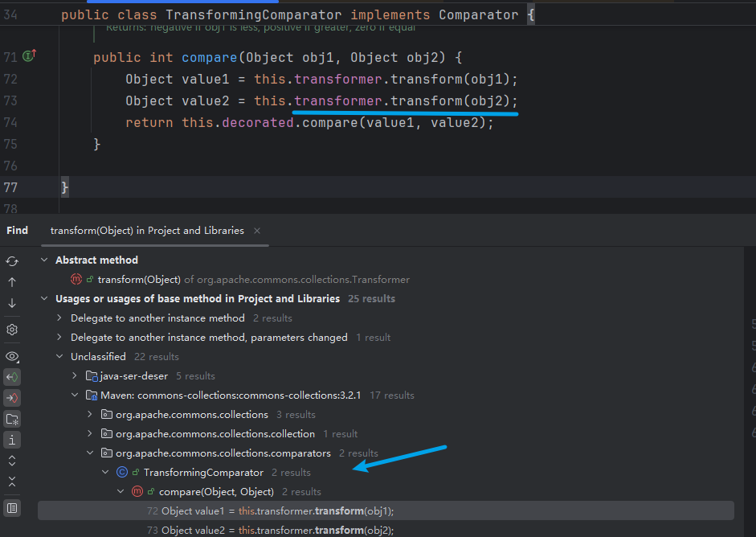Click the compare method name in code
The width and height of the screenshot is (756, 537).
pyautogui.click(x=209, y=57)
